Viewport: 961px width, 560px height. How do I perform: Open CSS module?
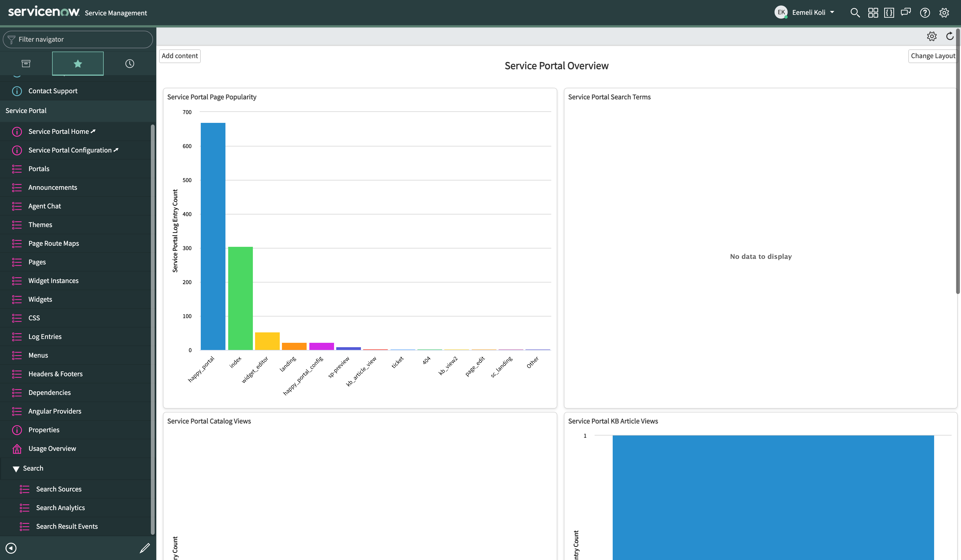tap(34, 318)
